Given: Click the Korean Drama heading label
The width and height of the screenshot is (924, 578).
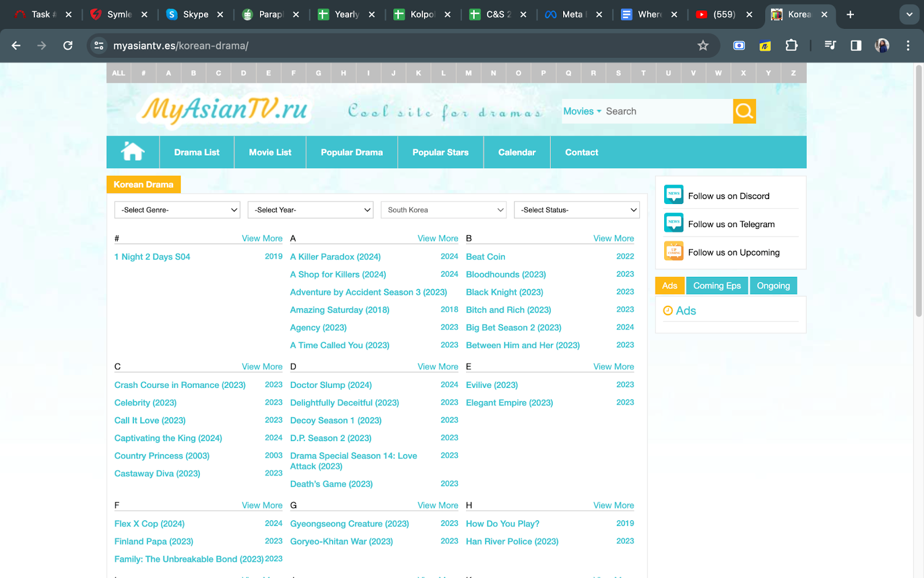Looking at the screenshot, I should coord(143,184).
